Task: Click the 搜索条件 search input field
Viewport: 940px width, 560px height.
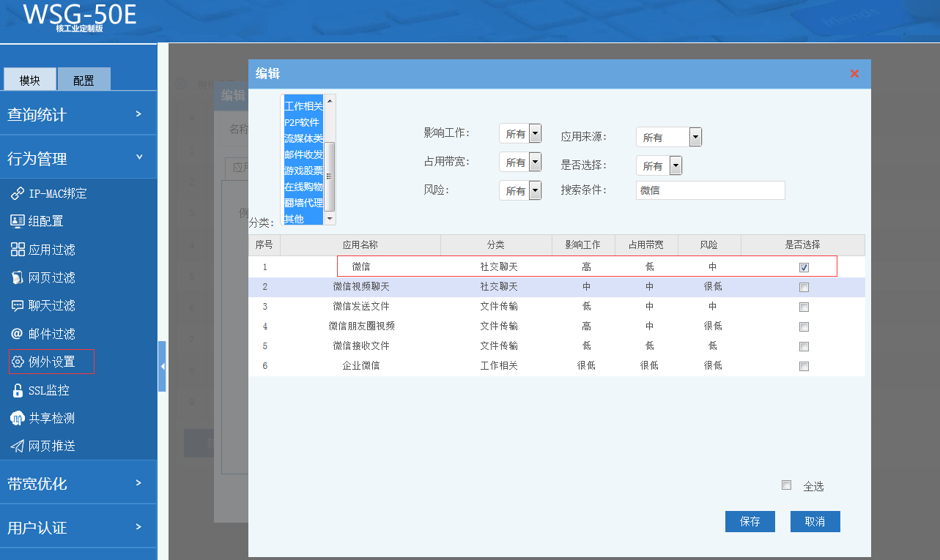Action: pos(710,190)
